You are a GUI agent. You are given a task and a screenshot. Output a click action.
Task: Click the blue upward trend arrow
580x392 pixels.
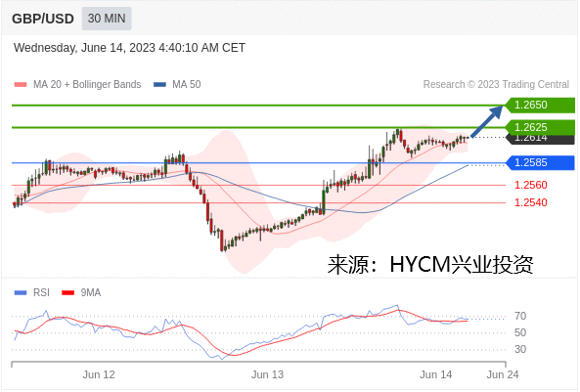point(486,121)
